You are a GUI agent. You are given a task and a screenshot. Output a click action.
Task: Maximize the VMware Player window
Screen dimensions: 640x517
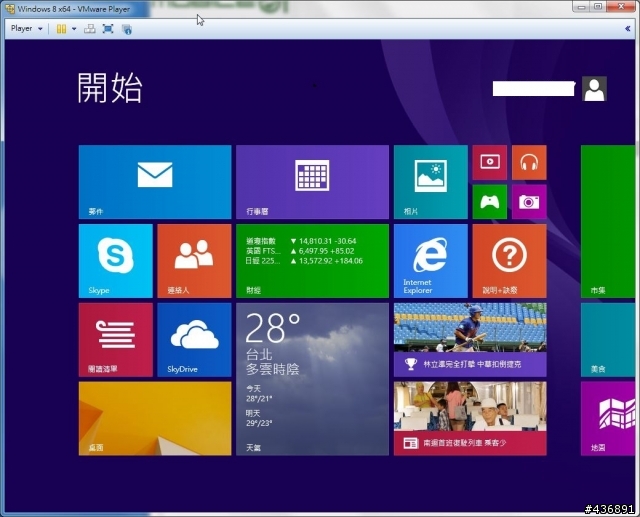(x=598, y=7)
